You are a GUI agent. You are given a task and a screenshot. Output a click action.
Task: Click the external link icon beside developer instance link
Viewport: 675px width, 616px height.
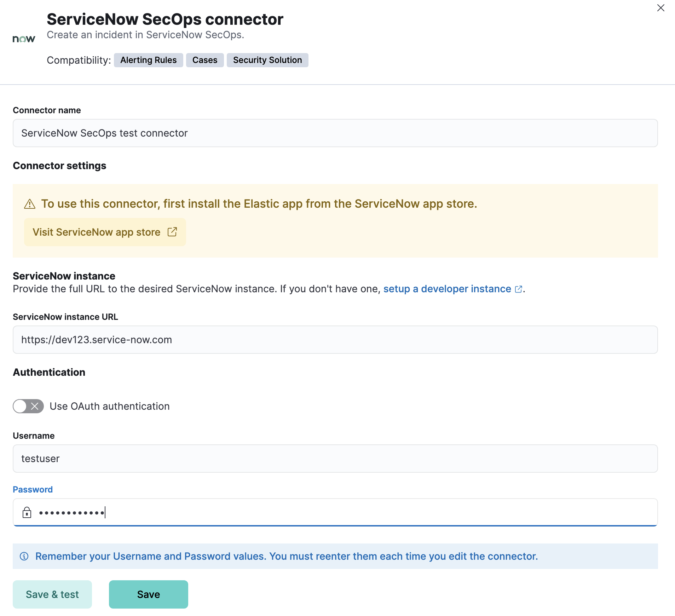[x=518, y=289]
